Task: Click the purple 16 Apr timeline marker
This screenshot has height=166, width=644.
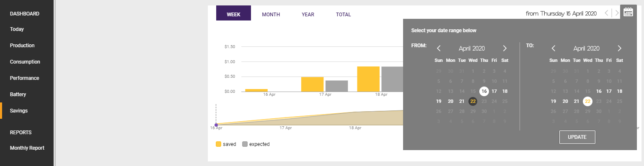Action: 216,125
